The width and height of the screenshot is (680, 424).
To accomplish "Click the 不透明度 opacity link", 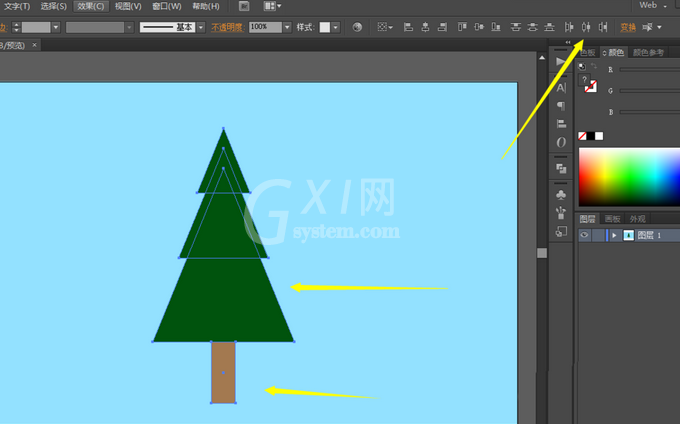I will (227, 27).
